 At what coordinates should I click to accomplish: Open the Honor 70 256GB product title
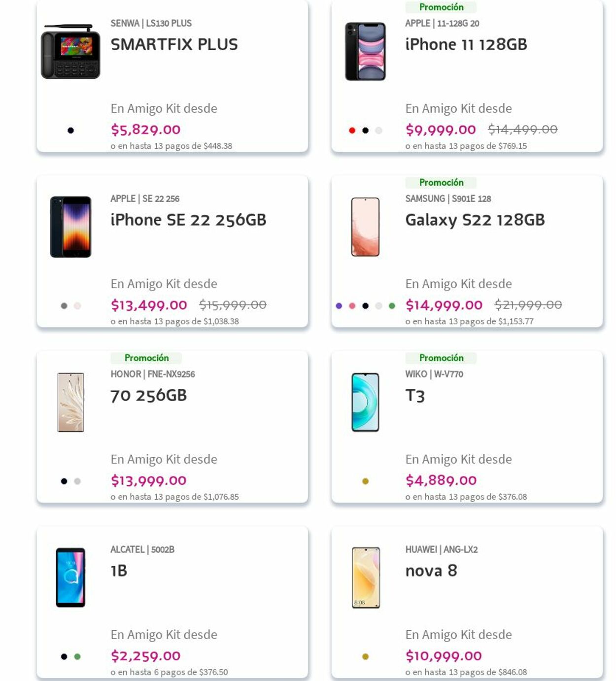point(148,395)
